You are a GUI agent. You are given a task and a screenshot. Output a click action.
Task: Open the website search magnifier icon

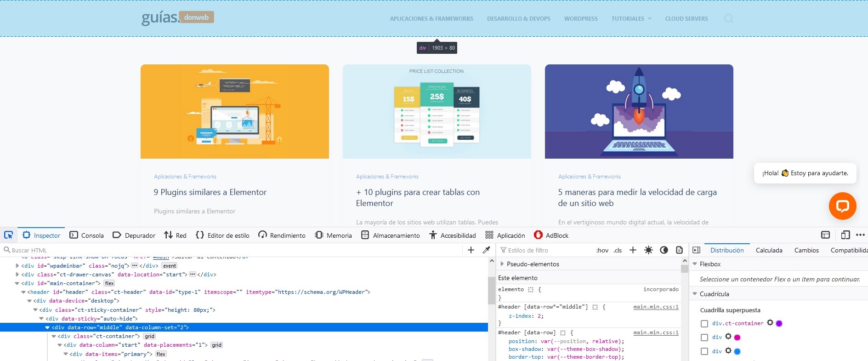pyautogui.click(x=728, y=18)
